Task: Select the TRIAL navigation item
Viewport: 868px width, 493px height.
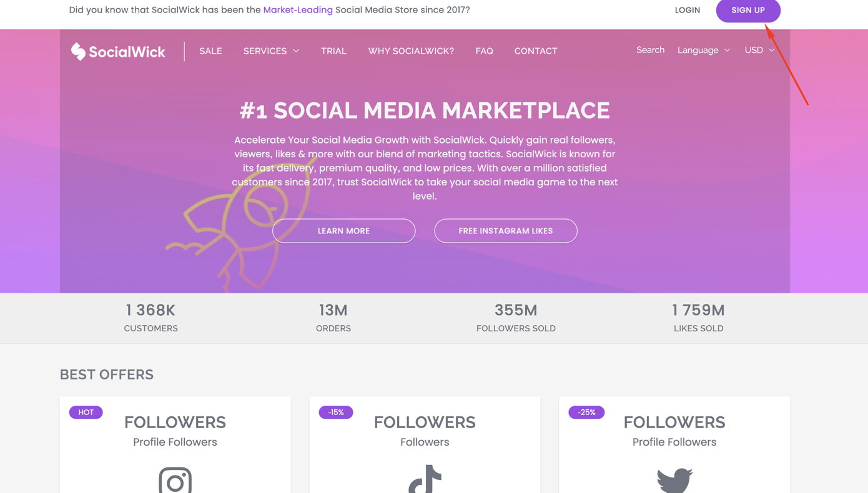Action: tap(333, 51)
